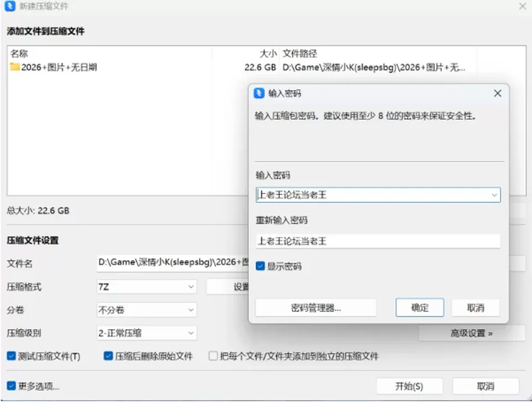Click the 文件路径 column header

click(300, 53)
